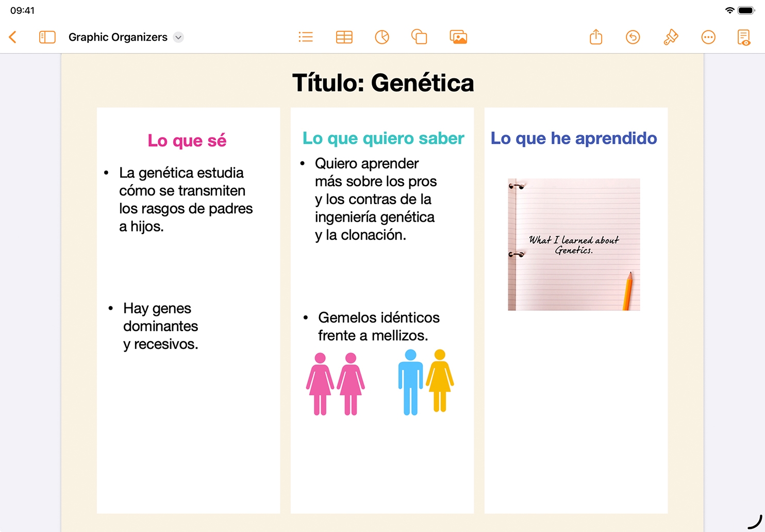Open the Format paintbrush panel

671,37
